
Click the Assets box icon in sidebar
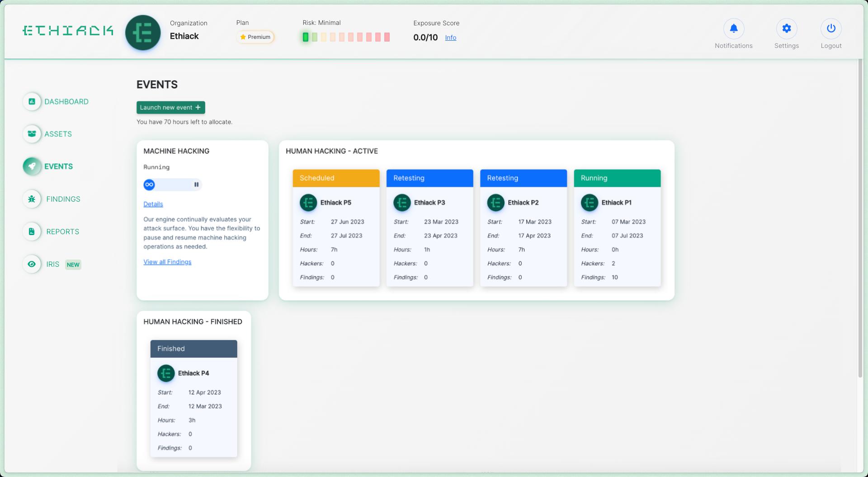(x=32, y=134)
